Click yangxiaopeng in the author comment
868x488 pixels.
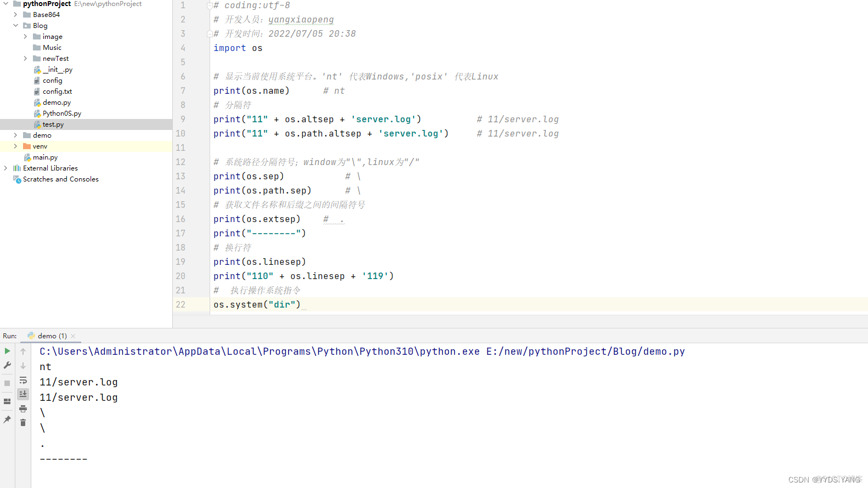pyautogui.click(x=301, y=20)
